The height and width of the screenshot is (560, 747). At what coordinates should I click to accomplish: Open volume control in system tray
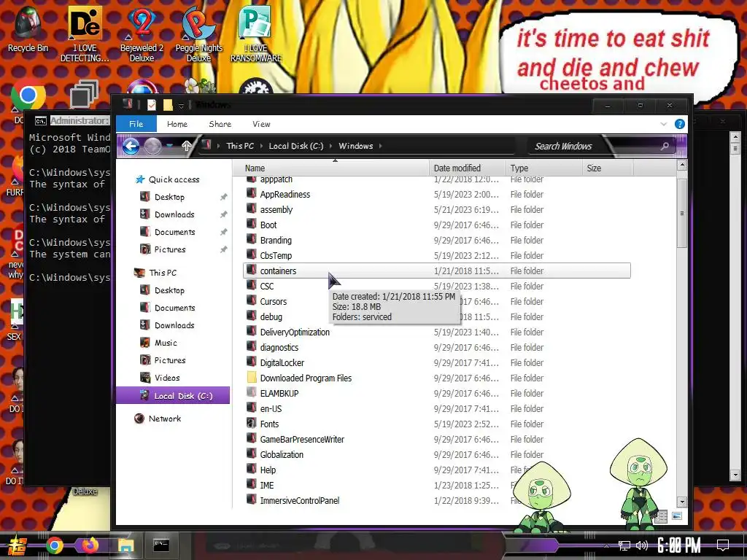click(642, 545)
